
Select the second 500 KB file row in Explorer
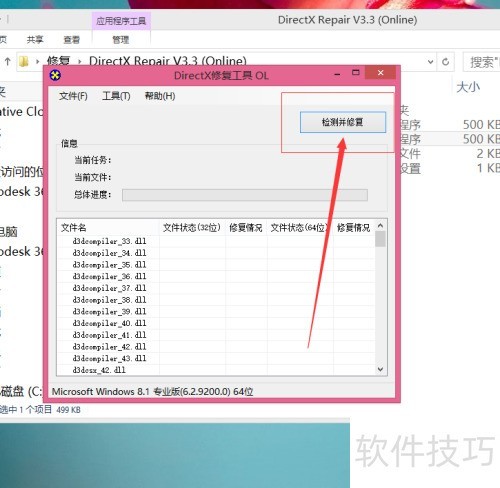coord(450,139)
